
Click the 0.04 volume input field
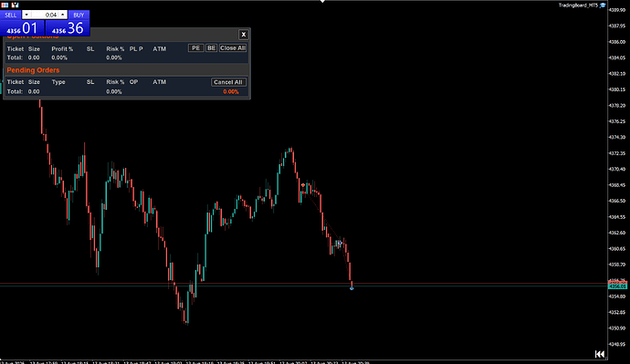[x=45, y=15]
